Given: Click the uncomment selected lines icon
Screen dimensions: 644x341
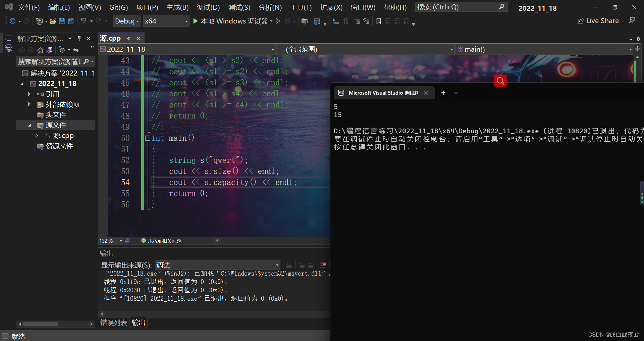Looking at the screenshot, I should tap(366, 21).
